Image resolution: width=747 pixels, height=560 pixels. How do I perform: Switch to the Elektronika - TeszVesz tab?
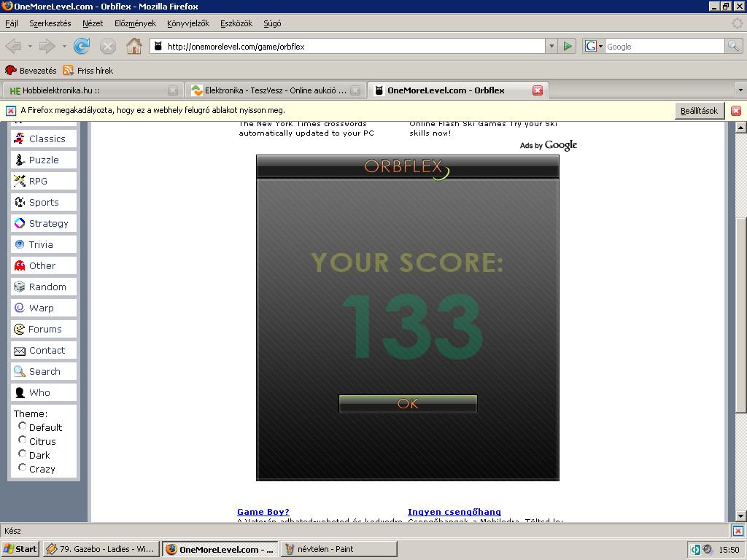click(x=275, y=90)
